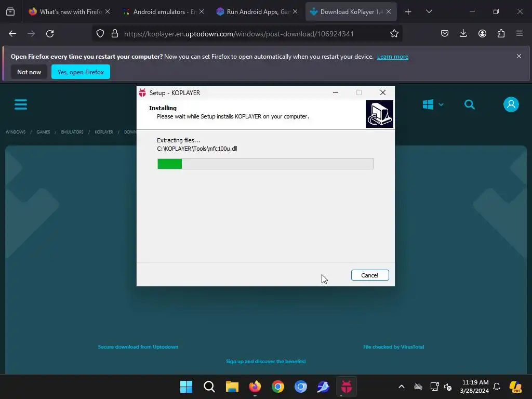
Task: Open Windows platform selector dropdown
Action: [x=433, y=104]
